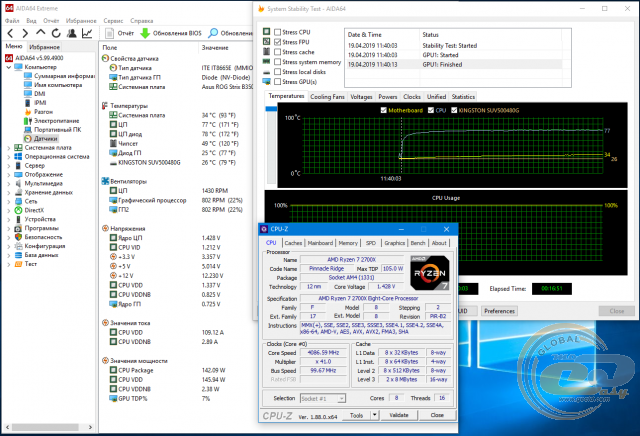
Task: Click the Поле column header
Action: pyautogui.click(x=110, y=48)
